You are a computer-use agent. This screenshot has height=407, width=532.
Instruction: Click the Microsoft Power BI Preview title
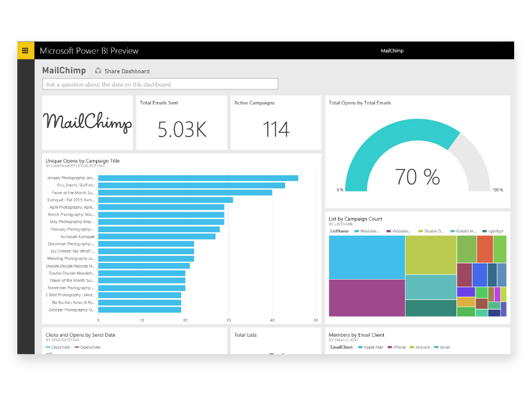pos(89,51)
